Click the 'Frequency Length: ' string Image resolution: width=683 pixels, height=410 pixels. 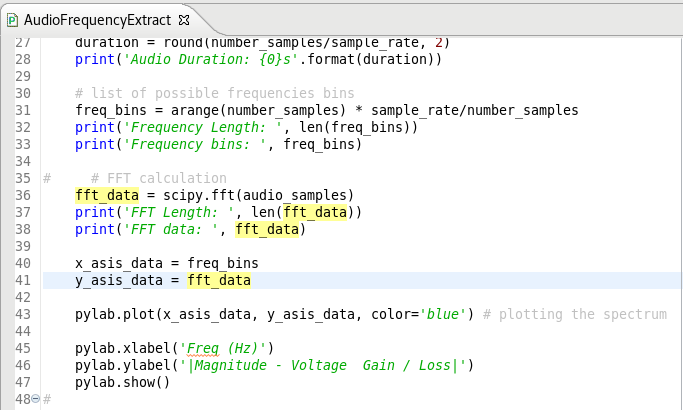pos(203,127)
